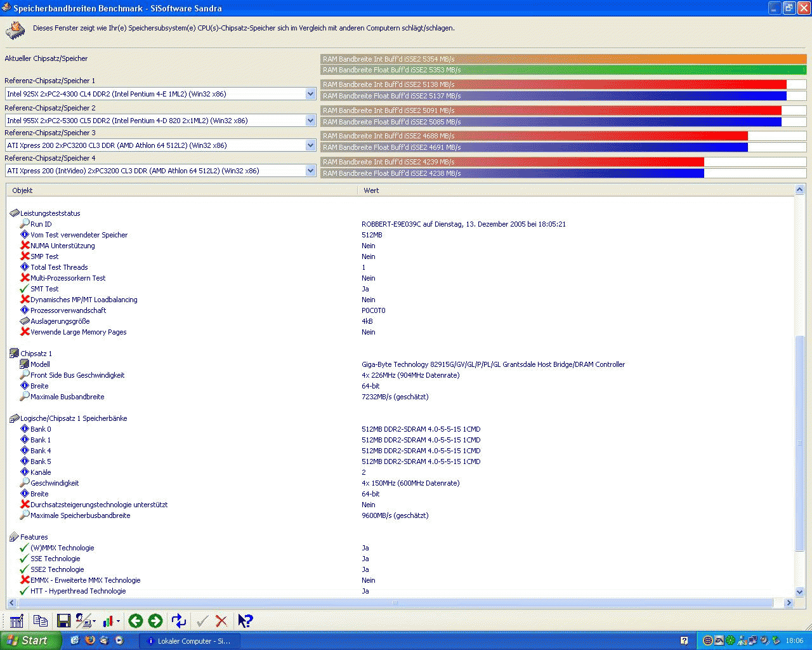The width and height of the screenshot is (812, 650).
Task: Click the ROBBERT-E9E039C Run ID value
Action: [x=464, y=224]
